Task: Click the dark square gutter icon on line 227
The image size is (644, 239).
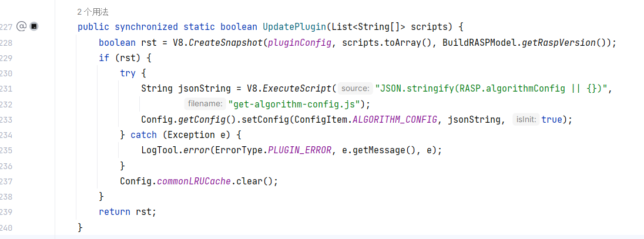Action: 34,26
